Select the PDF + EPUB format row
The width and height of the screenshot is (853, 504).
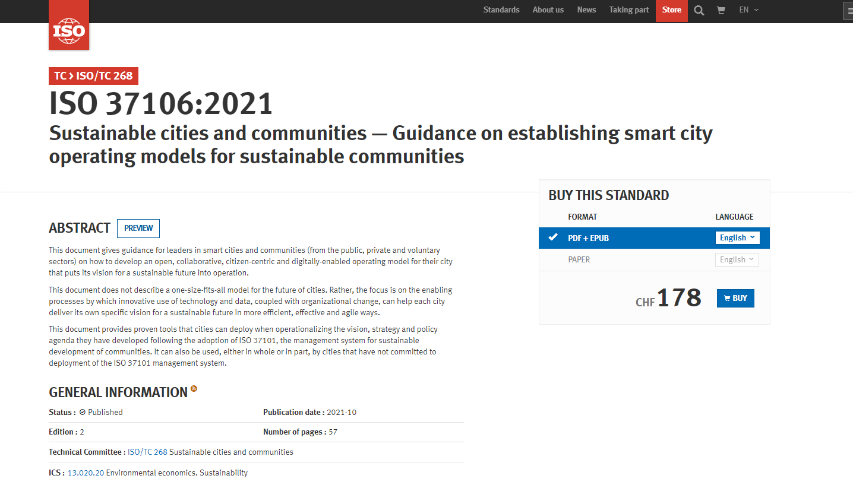588,238
